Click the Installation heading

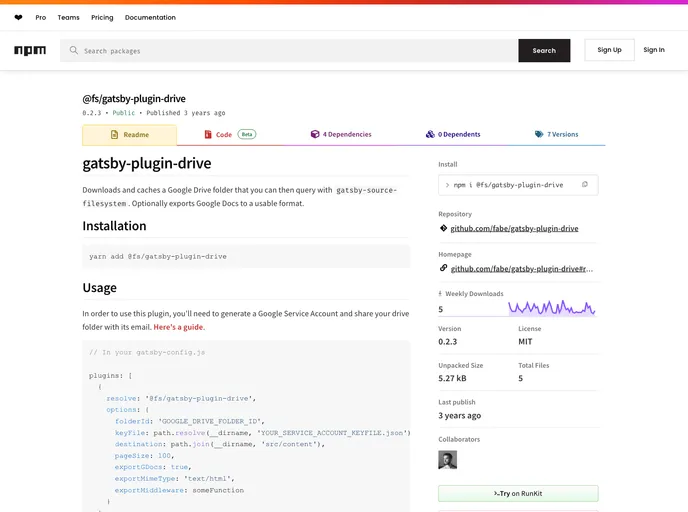click(x=115, y=226)
